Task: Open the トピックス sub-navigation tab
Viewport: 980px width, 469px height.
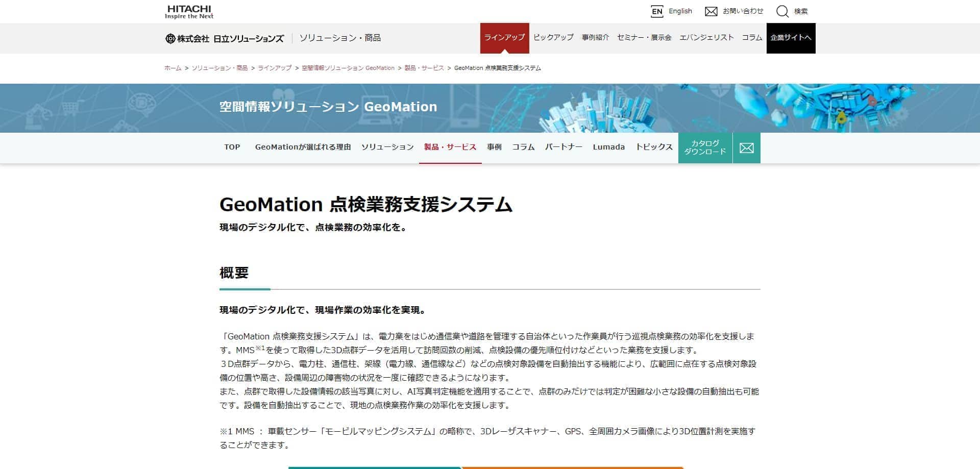Action: pos(654,147)
